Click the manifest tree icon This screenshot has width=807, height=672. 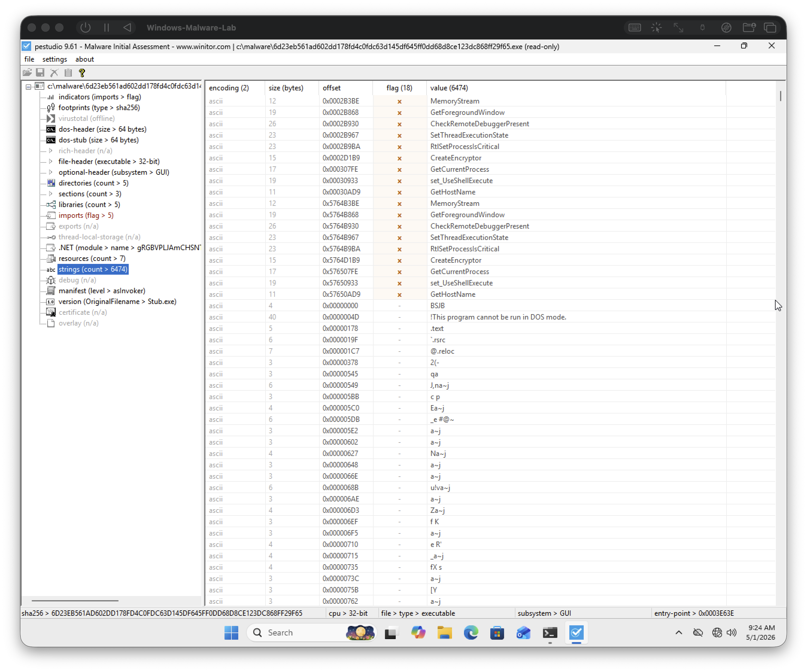pyautogui.click(x=51, y=291)
